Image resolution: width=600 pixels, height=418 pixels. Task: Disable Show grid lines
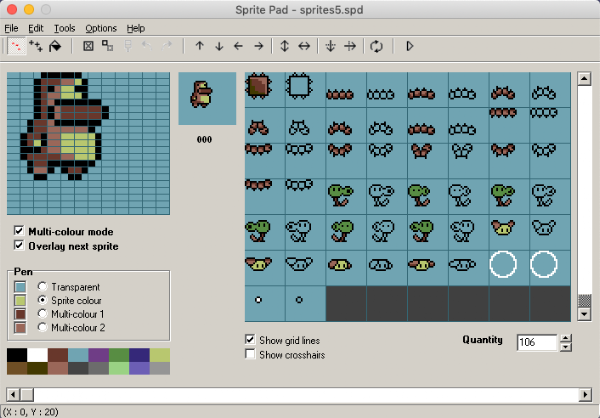(x=250, y=339)
